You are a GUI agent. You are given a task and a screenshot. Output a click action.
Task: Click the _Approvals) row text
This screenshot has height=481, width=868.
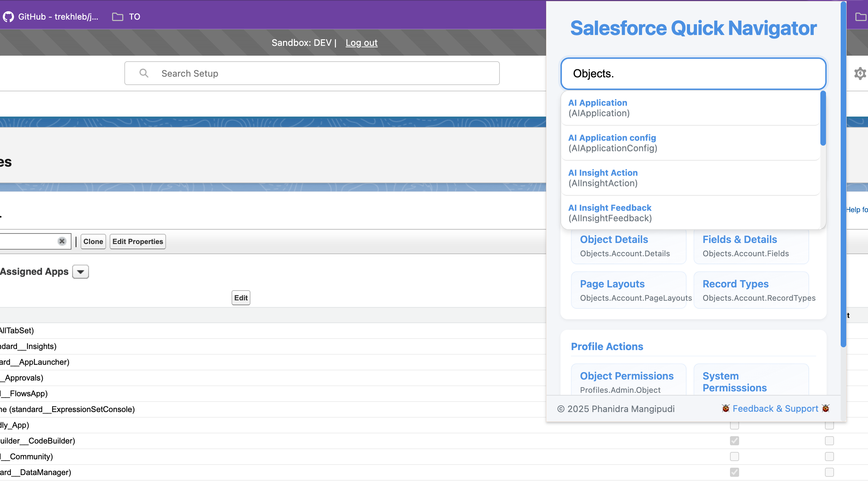22,378
